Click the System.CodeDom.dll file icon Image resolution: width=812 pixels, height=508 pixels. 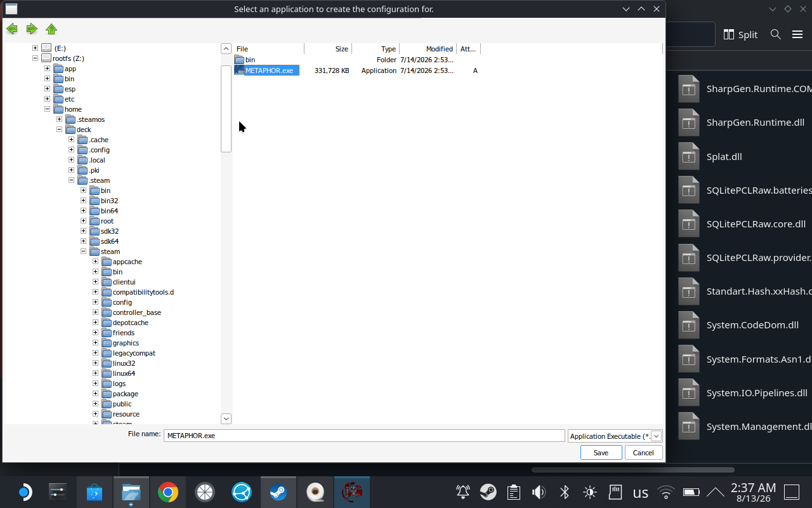[689, 325]
